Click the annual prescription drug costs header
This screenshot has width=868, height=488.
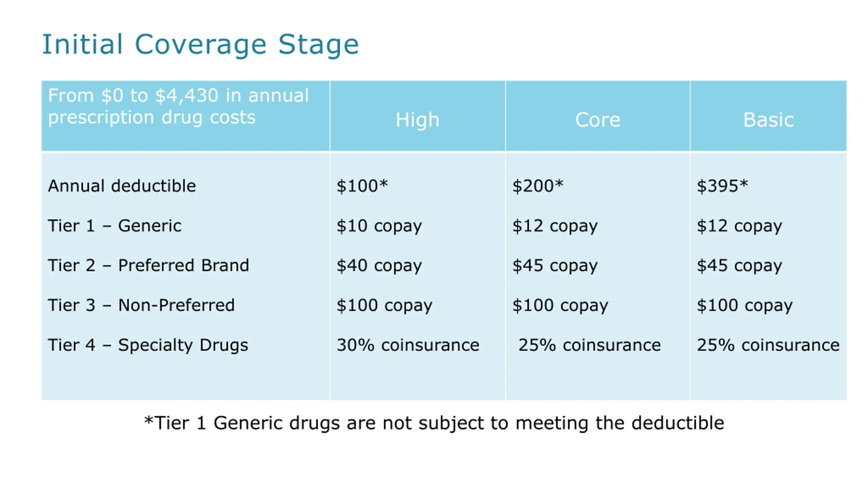[x=178, y=106]
